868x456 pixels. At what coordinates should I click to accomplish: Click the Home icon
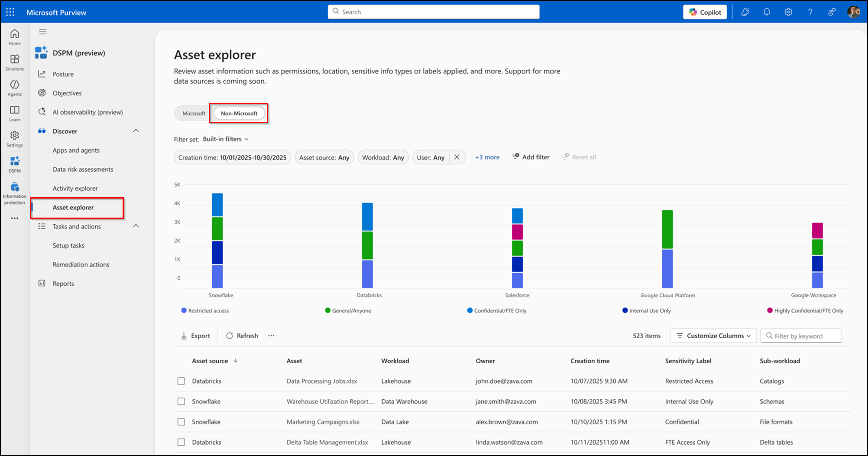(x=14, y=37)
